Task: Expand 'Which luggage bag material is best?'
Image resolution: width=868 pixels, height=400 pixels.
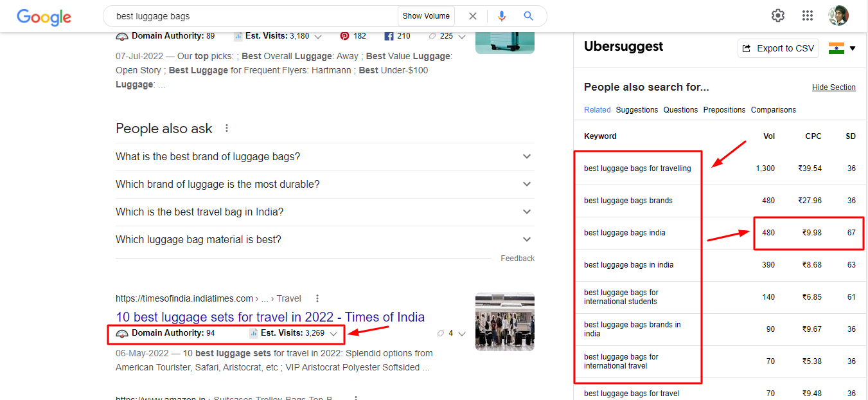Action: pyautogui.click(x=324, y=240)
